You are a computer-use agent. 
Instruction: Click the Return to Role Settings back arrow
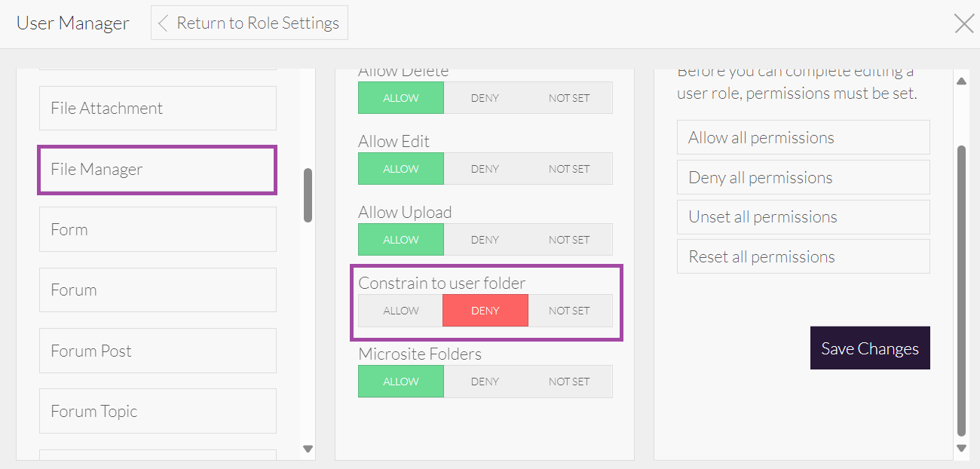162,23
